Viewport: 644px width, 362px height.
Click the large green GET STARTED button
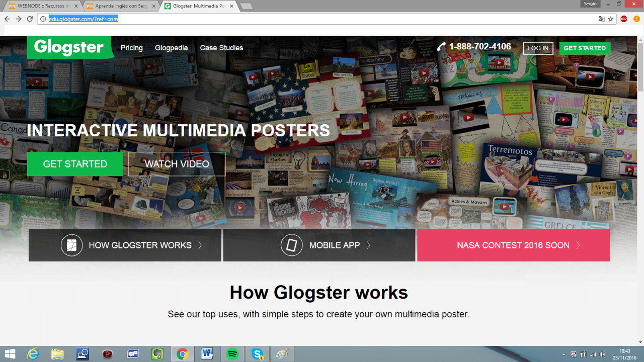[x=75, y=164]
